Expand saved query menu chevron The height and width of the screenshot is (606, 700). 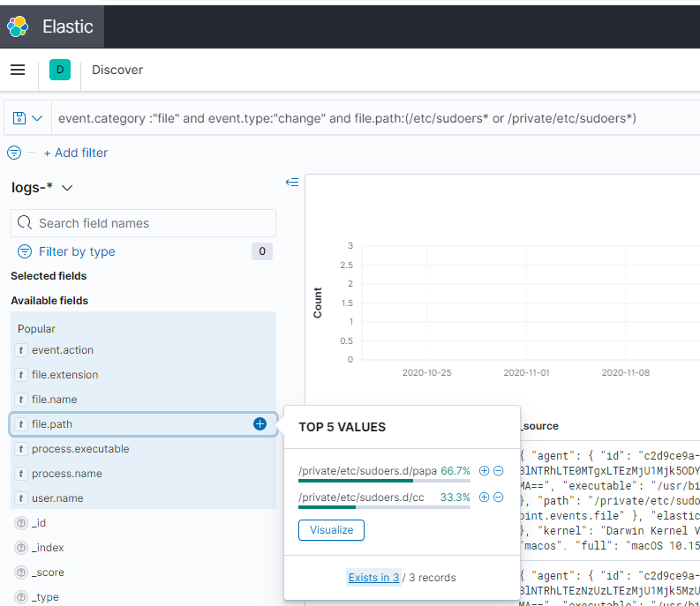pyautogui.click(x=37, y=118)
